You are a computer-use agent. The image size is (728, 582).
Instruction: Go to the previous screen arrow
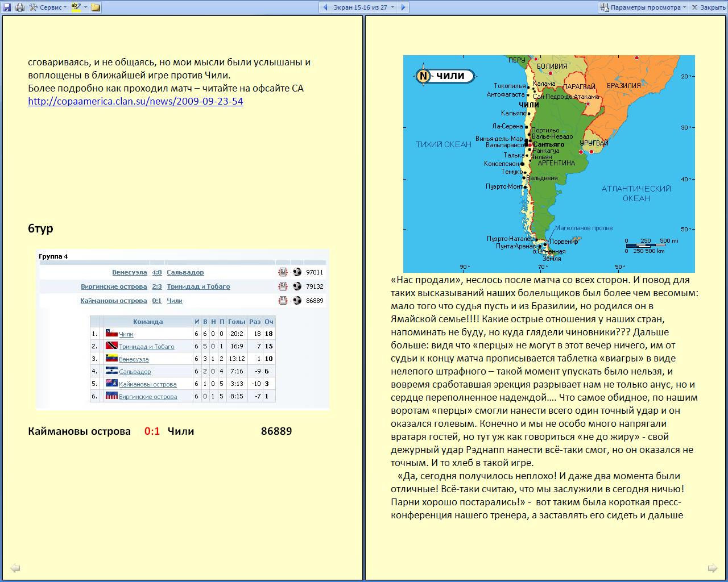pyautogui.click(x=325, y=7)
